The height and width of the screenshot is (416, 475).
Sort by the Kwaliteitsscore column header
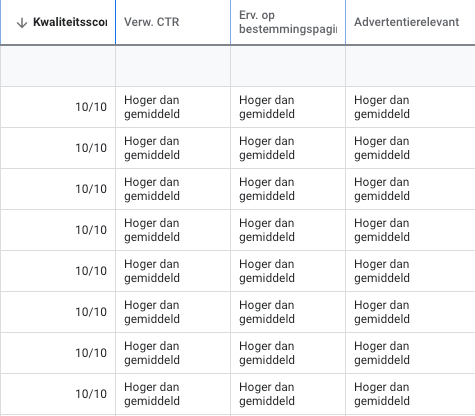pos(70,22)
